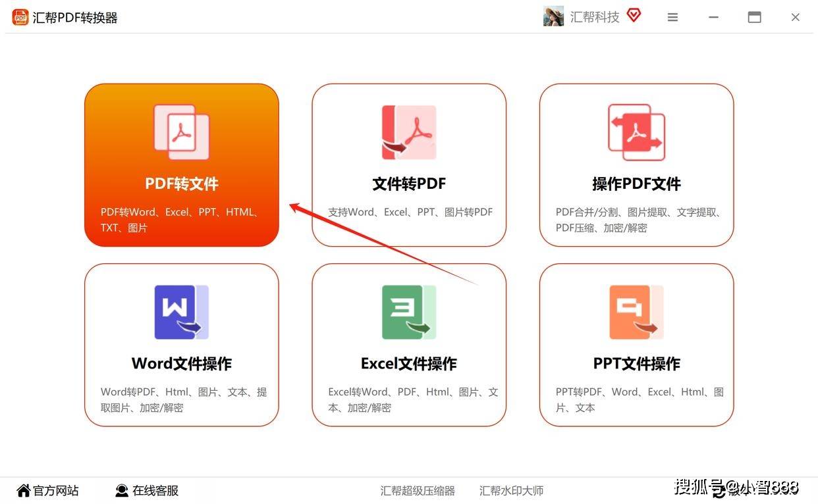Click the user avatar picture
Image resolution: width=818 pixels, height=504 pixels.
(553, 16)
